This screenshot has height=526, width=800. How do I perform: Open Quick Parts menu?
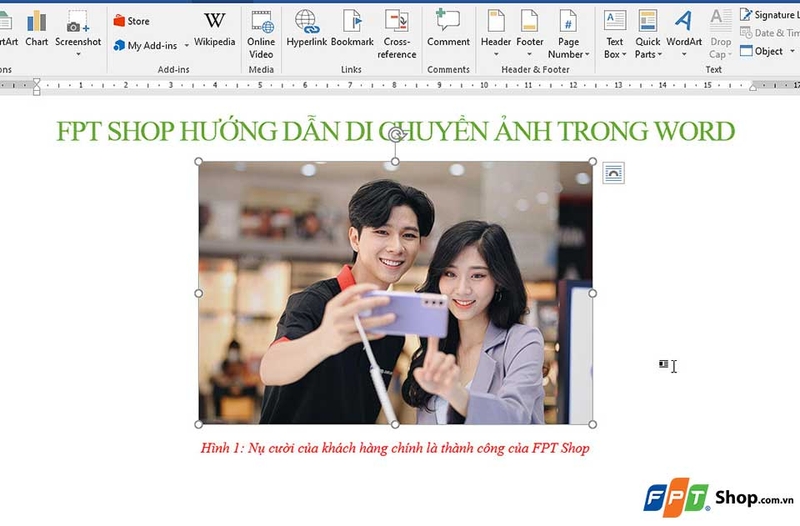647,35
